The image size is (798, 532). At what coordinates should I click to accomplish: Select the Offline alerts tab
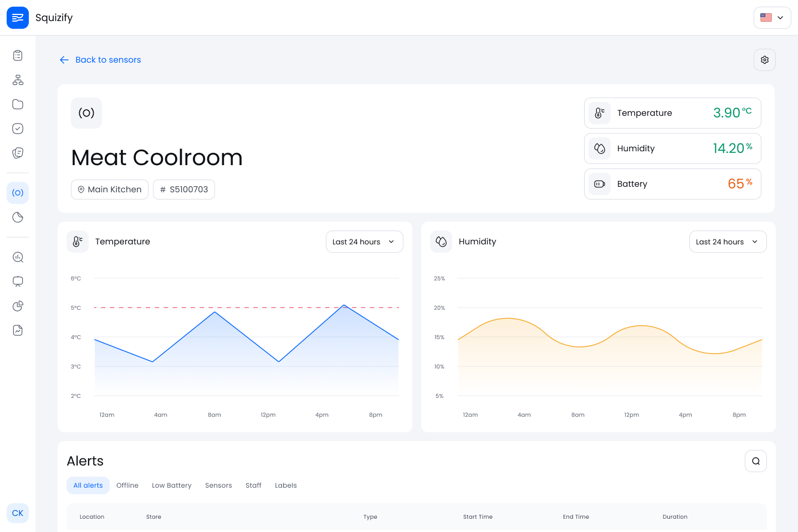pyautogui.click(x=127, y=485)
